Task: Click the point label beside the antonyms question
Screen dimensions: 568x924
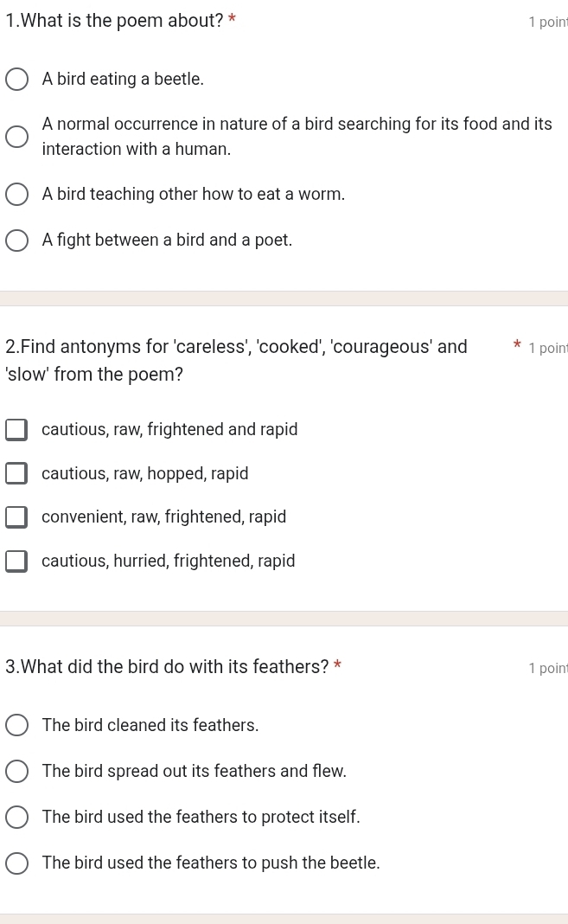Action: click(547, 349)
